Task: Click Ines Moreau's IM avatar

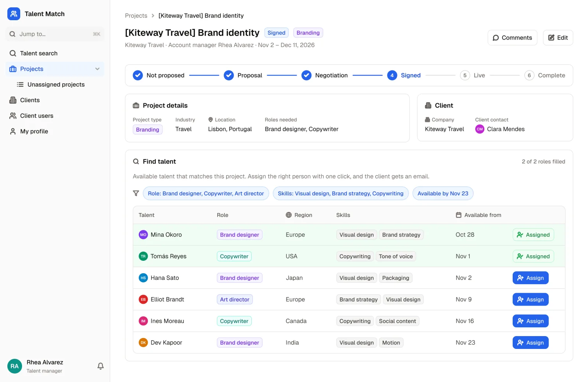Action: click(x=143, y=321)
